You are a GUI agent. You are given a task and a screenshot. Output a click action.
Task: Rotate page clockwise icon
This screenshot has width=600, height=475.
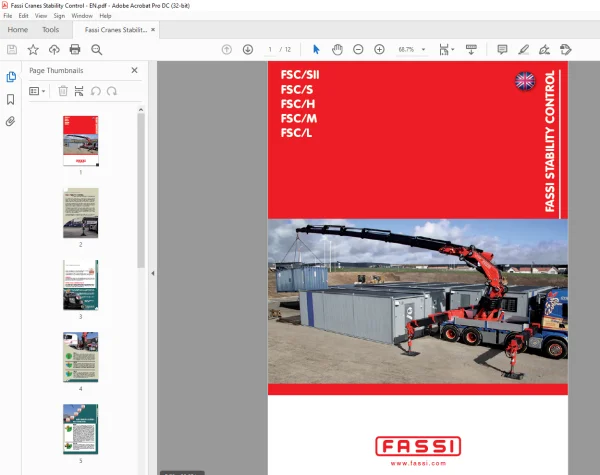(112, 91)
